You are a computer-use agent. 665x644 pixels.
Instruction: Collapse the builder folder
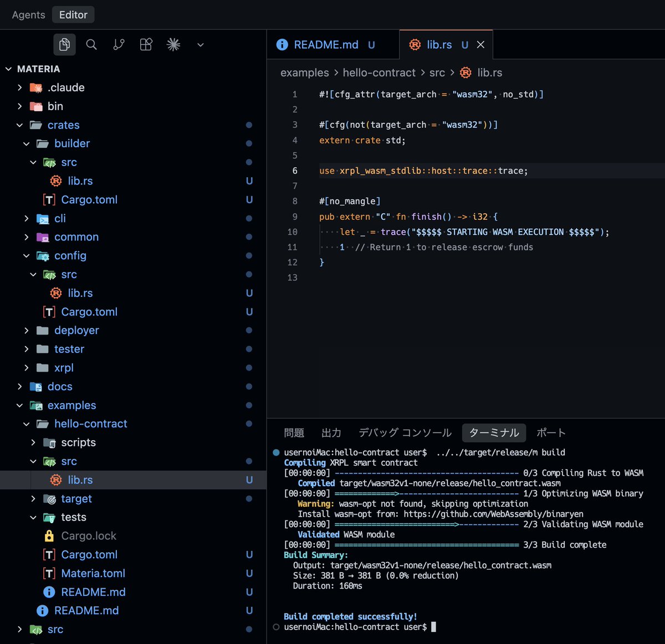click(x=26, y=143)
